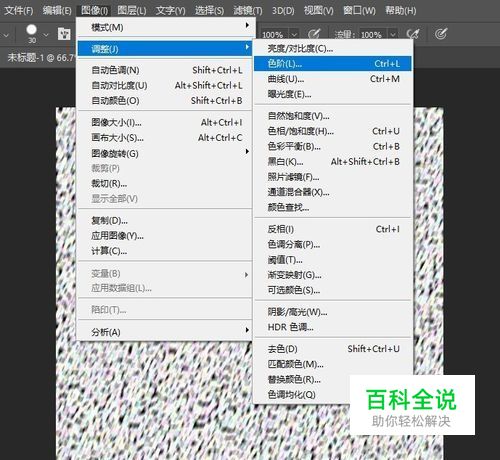Image resolution: width=500 pixels, height=460 pixels.
Task: Choose 复制(D)... from the menu
Action: pyautogui.click(x=164, y=220)
